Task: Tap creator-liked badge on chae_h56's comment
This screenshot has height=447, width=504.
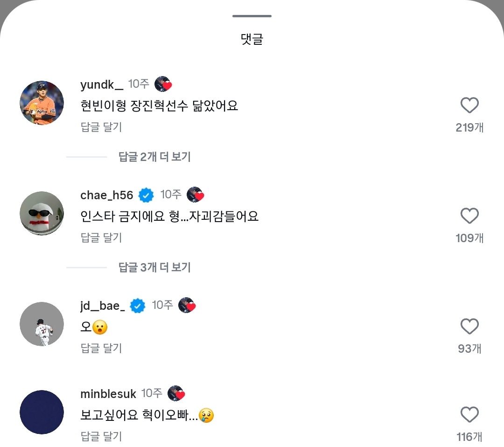Action: pos(196,195)
